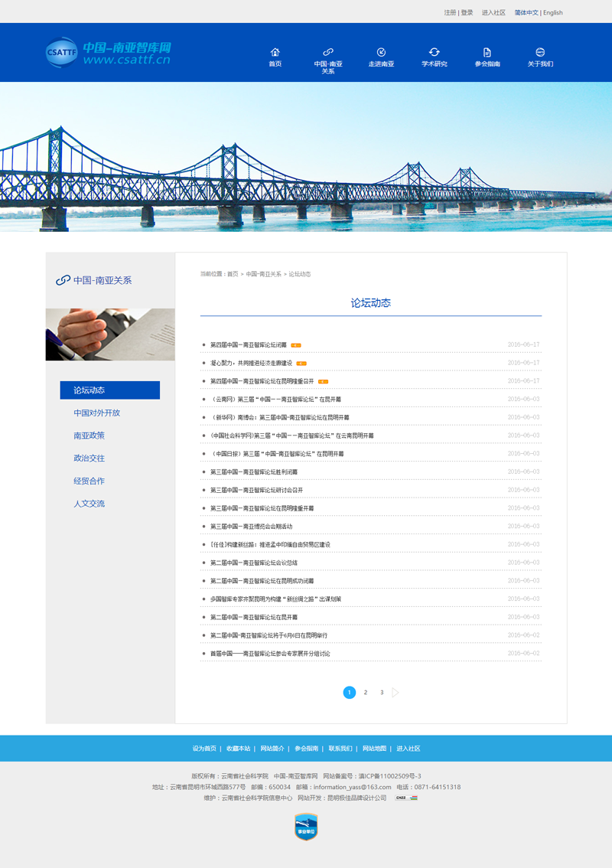The height and width of the screenshot is (868, 612).
Task: Click the chain-link icon beside the 中国-南亚关系 sidebar title
Action: point(63,280)
